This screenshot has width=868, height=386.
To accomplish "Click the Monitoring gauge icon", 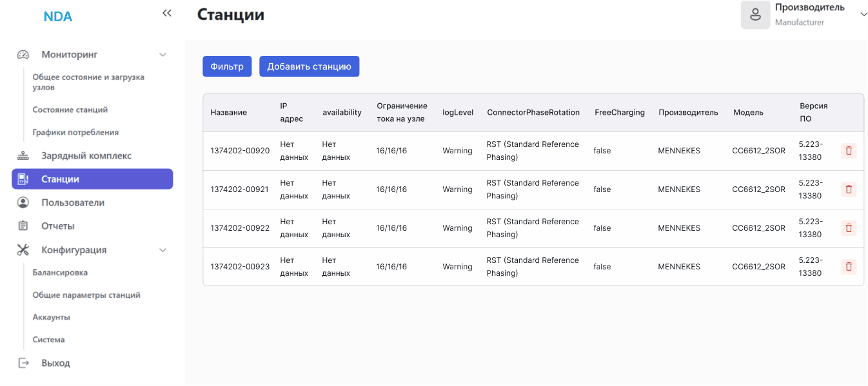I will tap(23, 55).
